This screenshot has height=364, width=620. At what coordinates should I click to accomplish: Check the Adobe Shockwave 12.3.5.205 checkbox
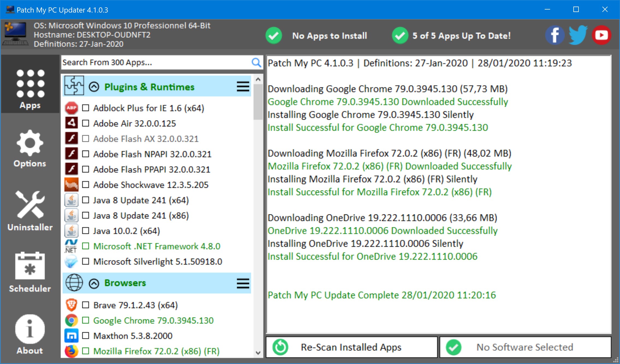pyautogui.click(x=86, y=185)
